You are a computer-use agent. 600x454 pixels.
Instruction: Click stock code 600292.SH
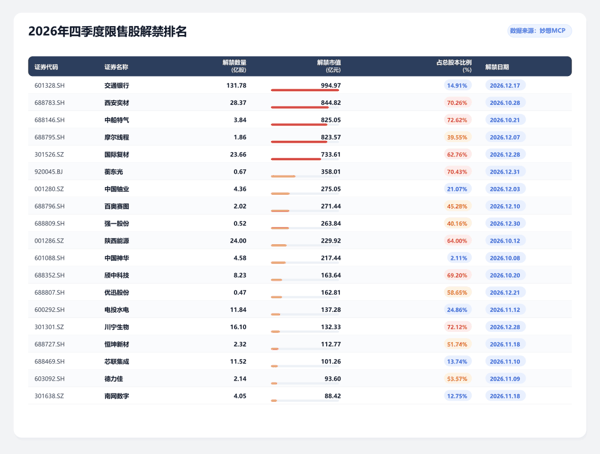50,309
